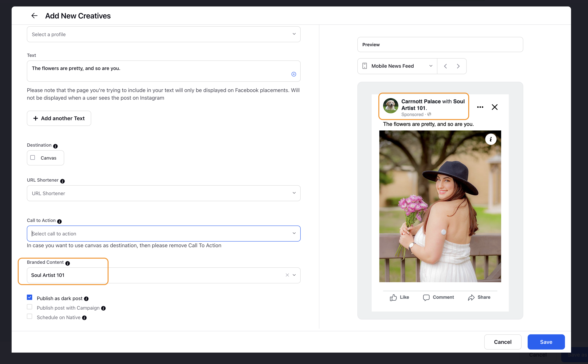
Task: Expand the URL Shortener dropdown
Action: tap(164, 193)
